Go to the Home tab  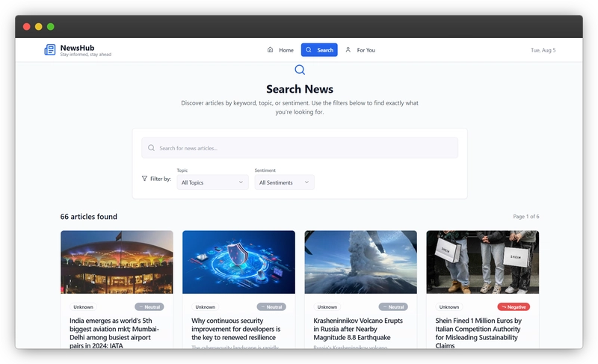click(280, 50)
